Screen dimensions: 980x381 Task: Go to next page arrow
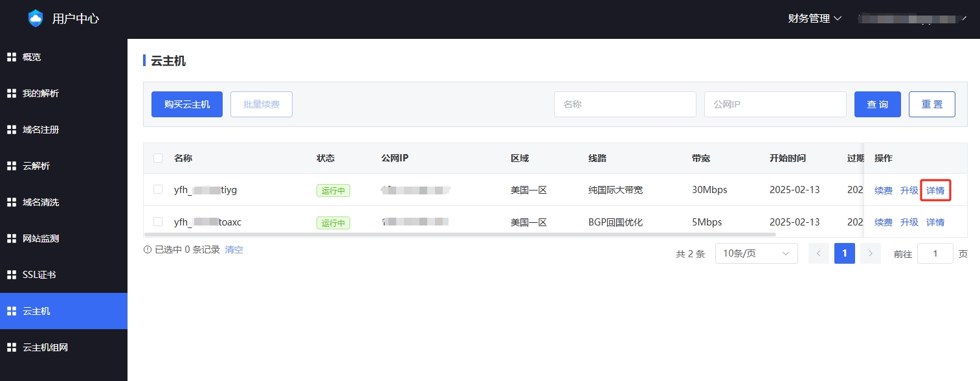click(x=871, y=253)
